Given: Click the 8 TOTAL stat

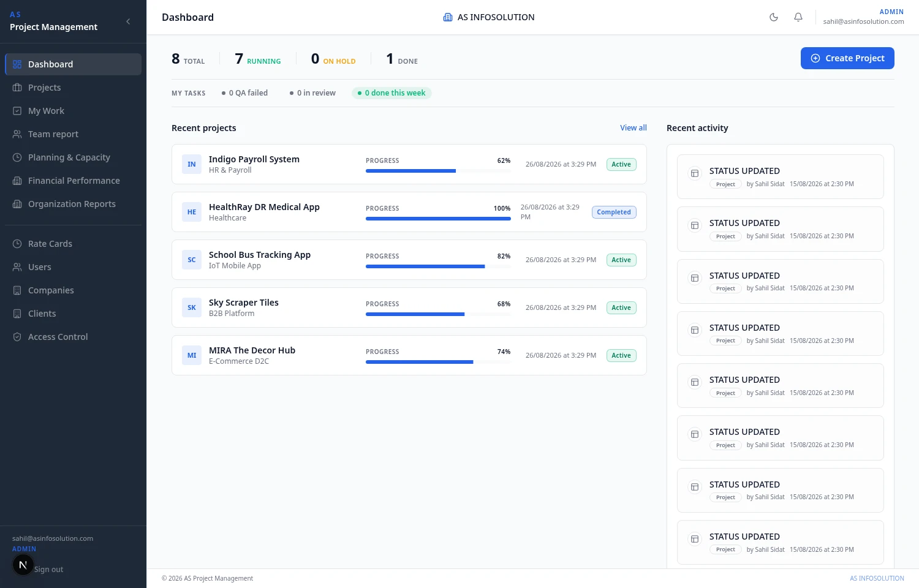Looking at the screenshot, I should pos(188,59).
